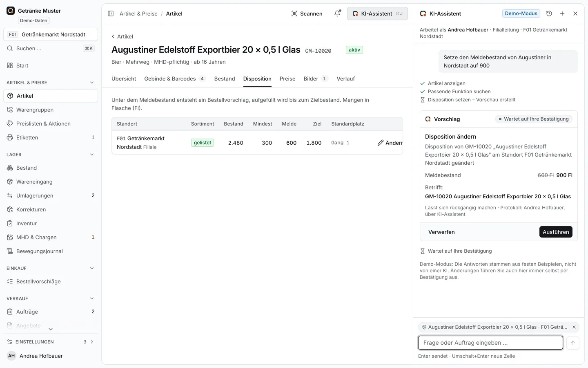
Task: Open assistant chat history clock icon
Action: [x=549, y=13]
